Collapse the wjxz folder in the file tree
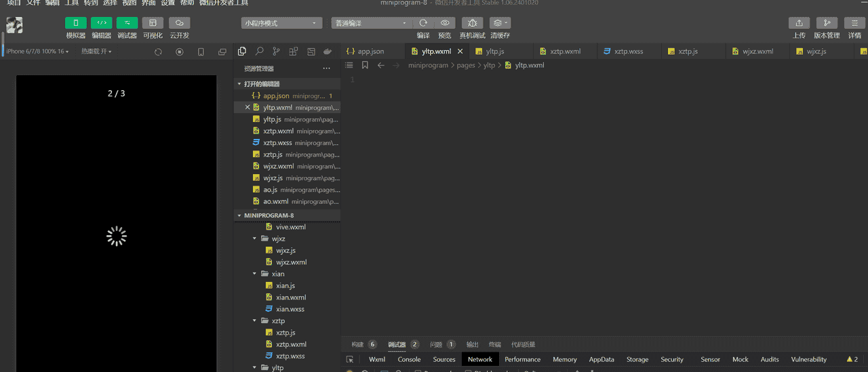This screenshot has width=868, height=372. 255,239
